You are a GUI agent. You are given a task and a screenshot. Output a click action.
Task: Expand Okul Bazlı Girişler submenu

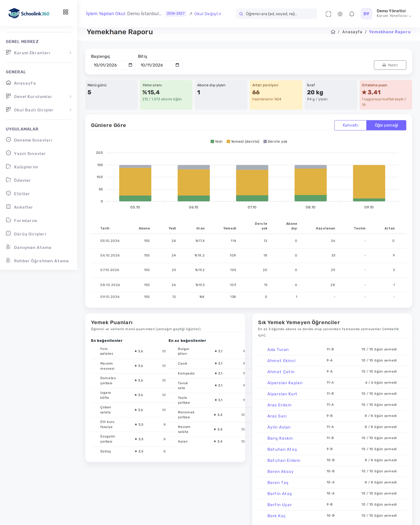pyautogui.click(x=39, y=110)
